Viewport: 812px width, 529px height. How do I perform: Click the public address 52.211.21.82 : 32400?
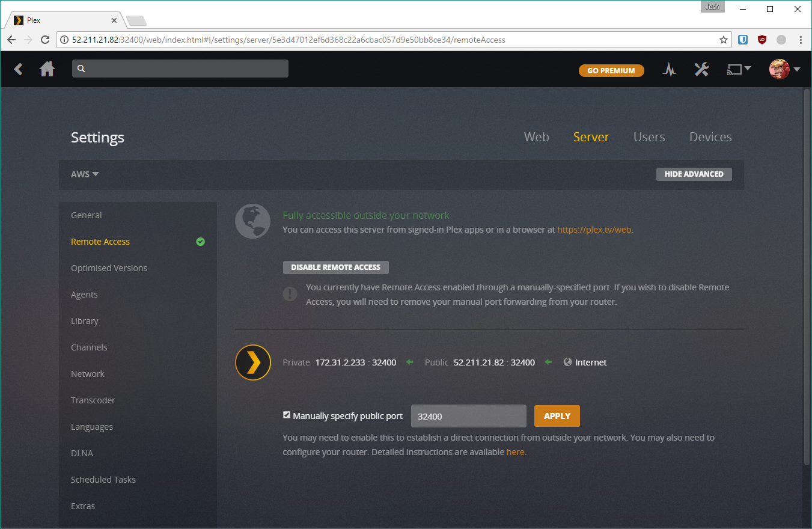494,362
